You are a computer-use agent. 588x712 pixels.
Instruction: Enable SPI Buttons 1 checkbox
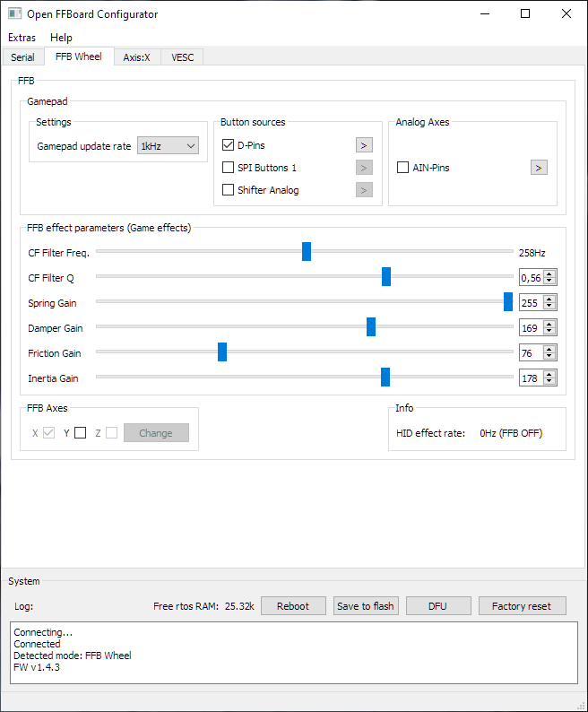(228, 168)
